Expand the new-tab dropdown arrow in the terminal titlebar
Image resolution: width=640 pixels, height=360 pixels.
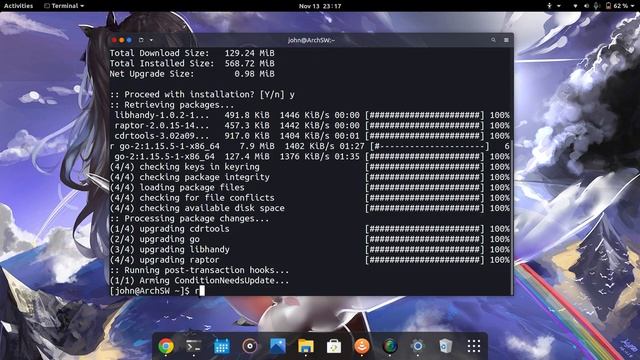[x=151, y=40]
